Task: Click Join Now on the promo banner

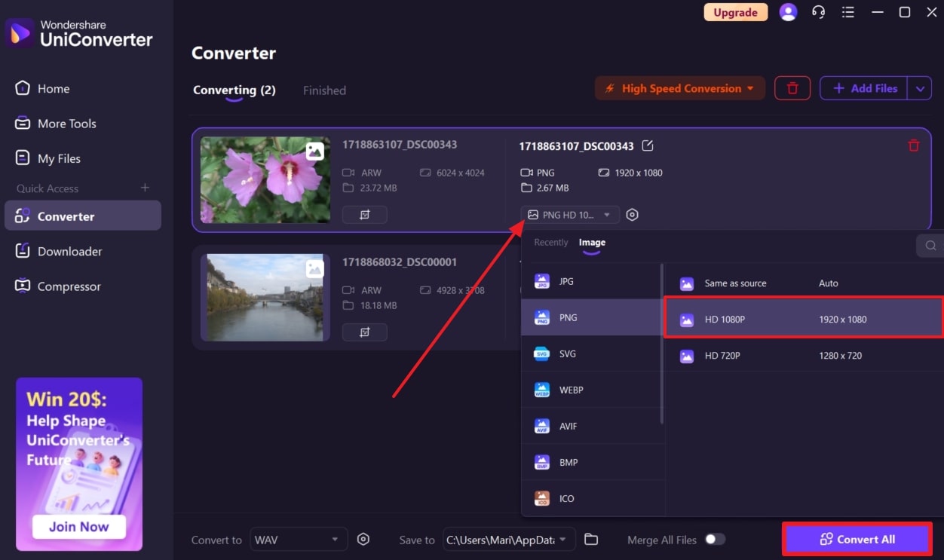Action: [x=79, y=527]
